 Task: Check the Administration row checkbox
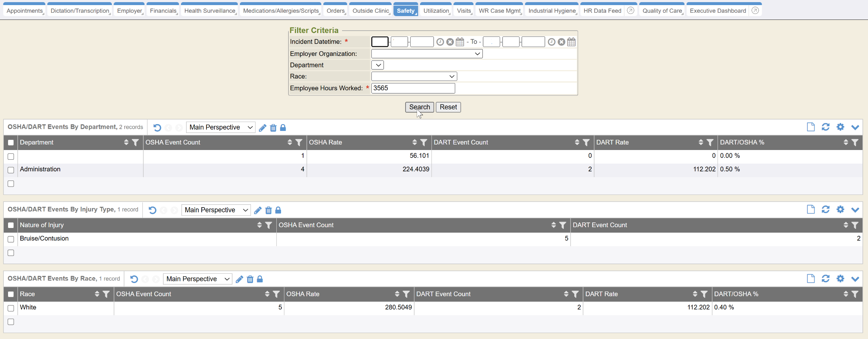pyautogui.click(x=11, y=170)
